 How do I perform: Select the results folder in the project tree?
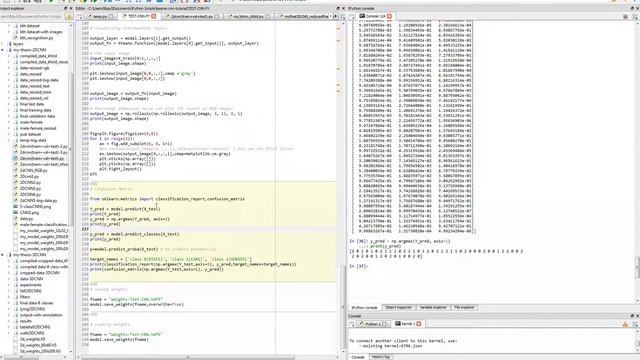coord(26,321)
